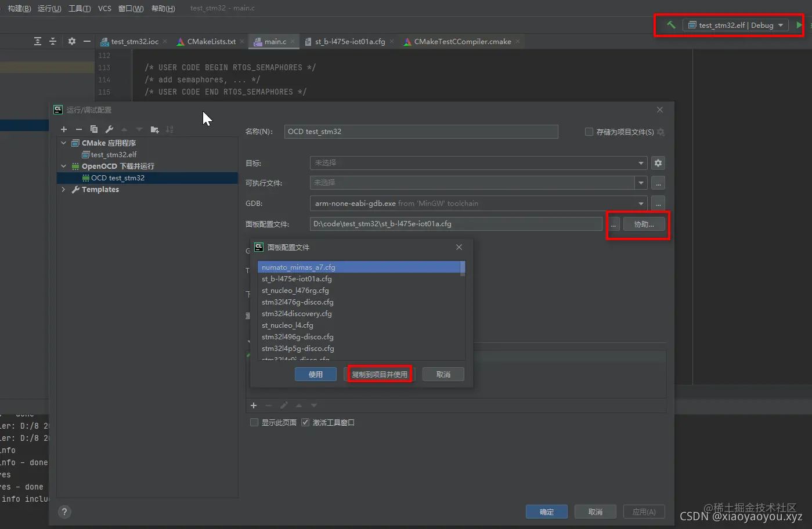
Task: Open the 工具(T) menu
Action: (80, 8)
